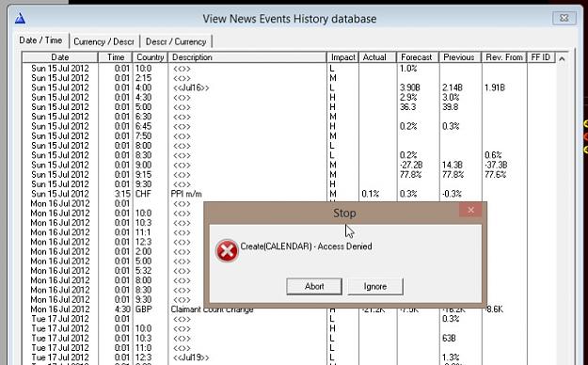This screenshot has height=365, width=588.
Task: Click the Description column header
Action: click(247, 57)
